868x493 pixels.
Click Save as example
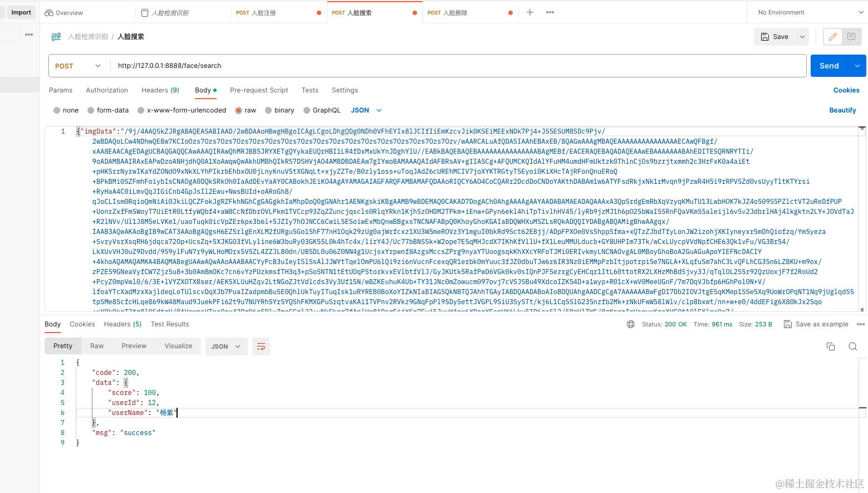click(x=816, y=324)
